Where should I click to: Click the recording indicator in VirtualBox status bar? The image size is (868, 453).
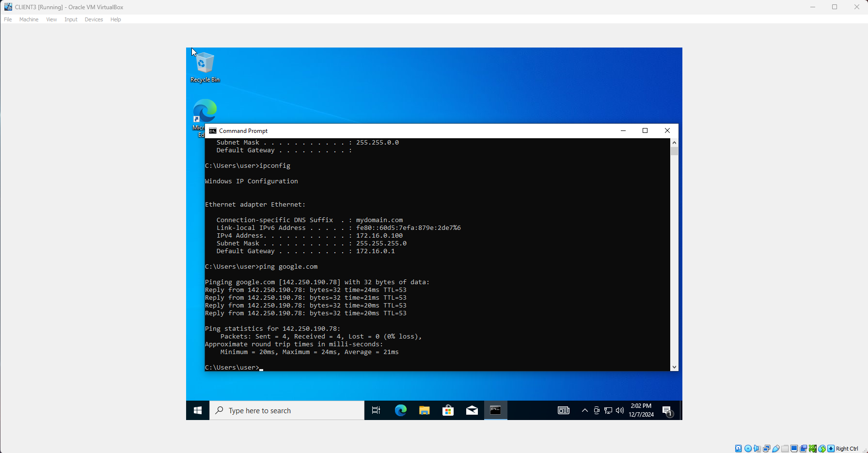point(803,449)
